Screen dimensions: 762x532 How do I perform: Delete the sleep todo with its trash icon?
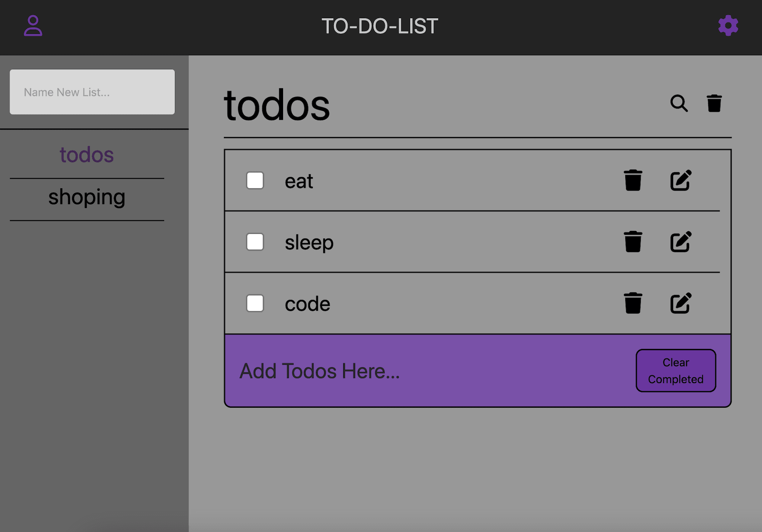[632, 242]
